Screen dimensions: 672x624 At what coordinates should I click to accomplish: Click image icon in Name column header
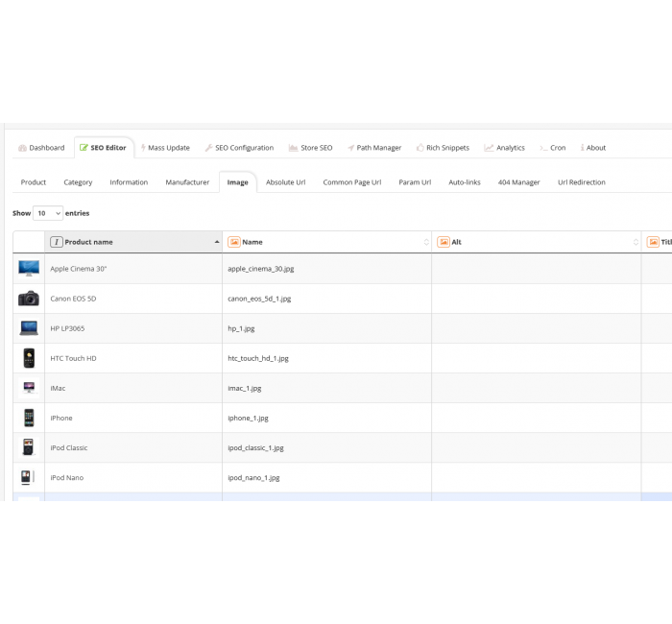(234, 242)
